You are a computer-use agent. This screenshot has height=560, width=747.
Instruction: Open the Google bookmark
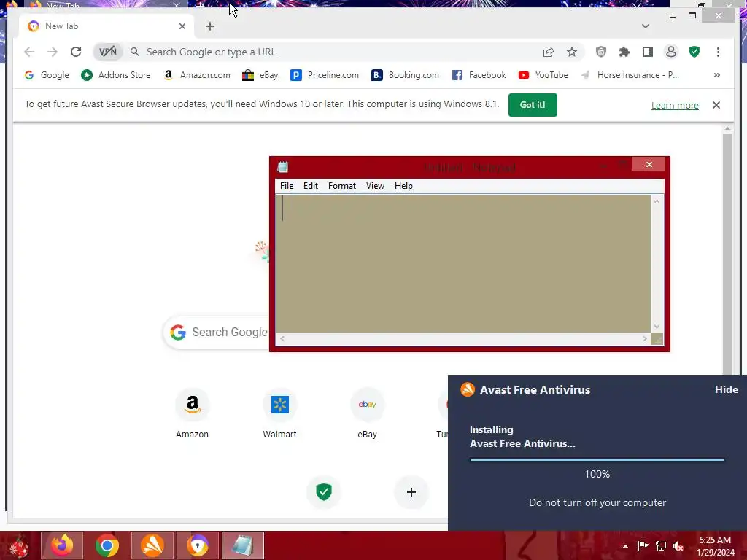coord(47,75)
